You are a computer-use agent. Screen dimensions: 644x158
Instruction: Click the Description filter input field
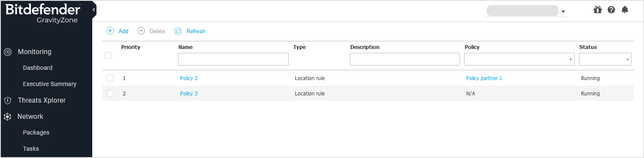(x=405, y=59)
